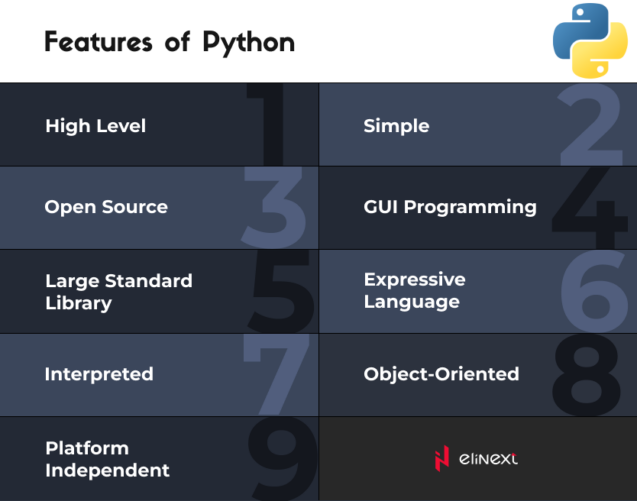
Task: Select the "Simple" feature label
Action: click(x=396, y=126)
